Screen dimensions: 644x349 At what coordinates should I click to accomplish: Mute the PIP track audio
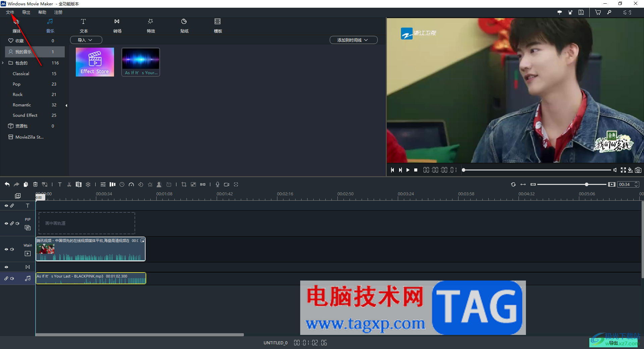(17, 223)
